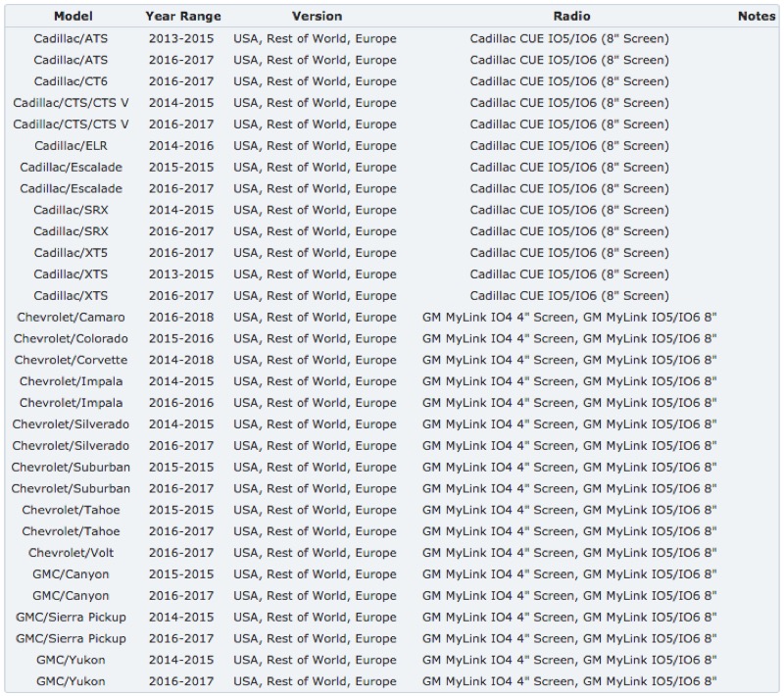Viewport: 784px width, 696px height.
Task: Click the Version cell in Cadillac/CT6 row
Action: pyautogui.click(x=315, y=81)
